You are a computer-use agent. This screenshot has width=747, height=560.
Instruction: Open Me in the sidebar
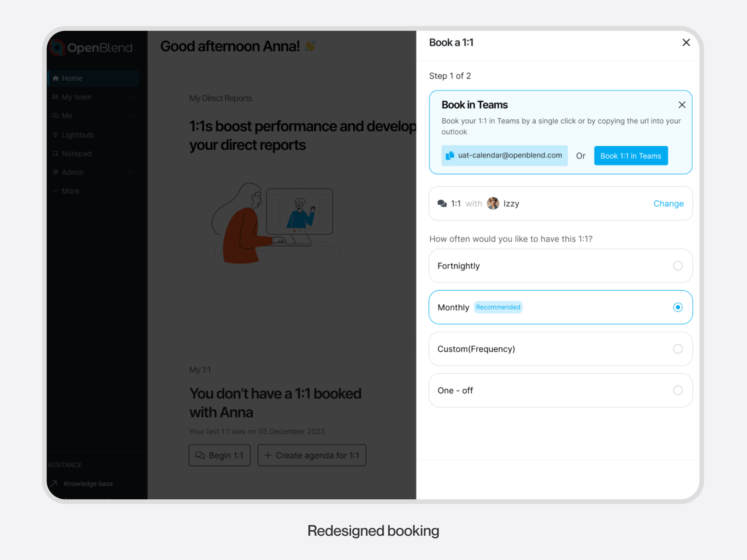93,116
